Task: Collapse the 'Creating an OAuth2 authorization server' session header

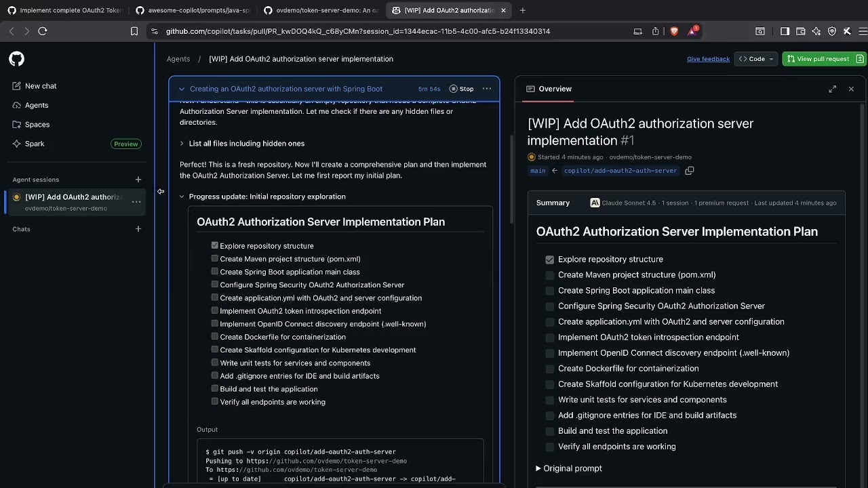Action: coord(182,89)
